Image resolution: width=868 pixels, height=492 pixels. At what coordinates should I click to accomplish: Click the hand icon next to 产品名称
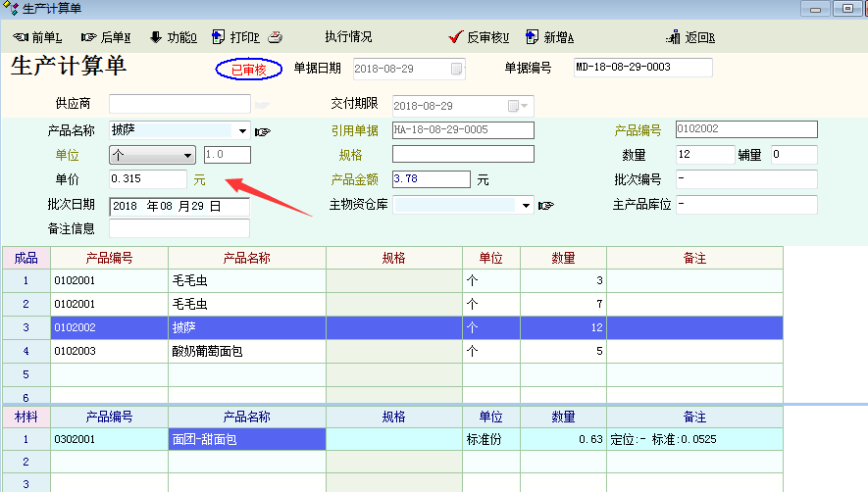click(x=262, y=130)
